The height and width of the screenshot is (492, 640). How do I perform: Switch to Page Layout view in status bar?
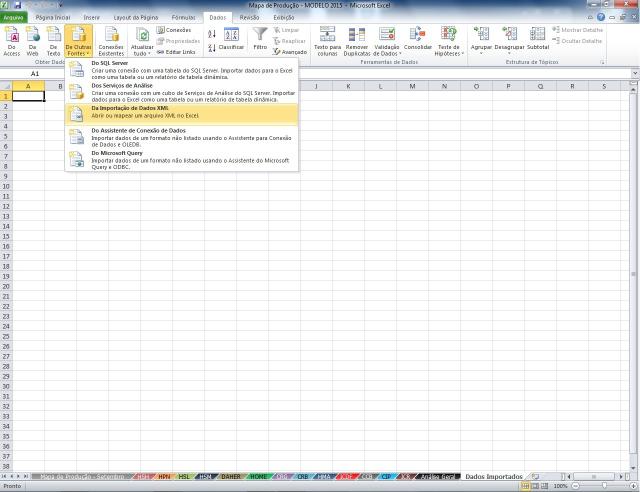535,486
